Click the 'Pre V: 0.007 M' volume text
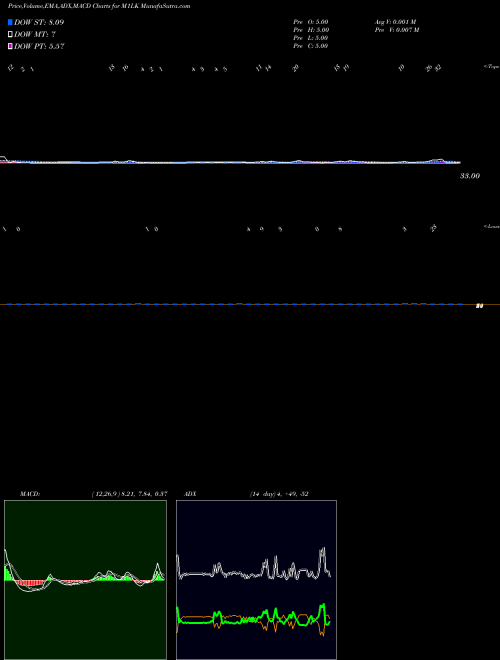Viewport: 500px width, 660px height. (x=397, y=30)
